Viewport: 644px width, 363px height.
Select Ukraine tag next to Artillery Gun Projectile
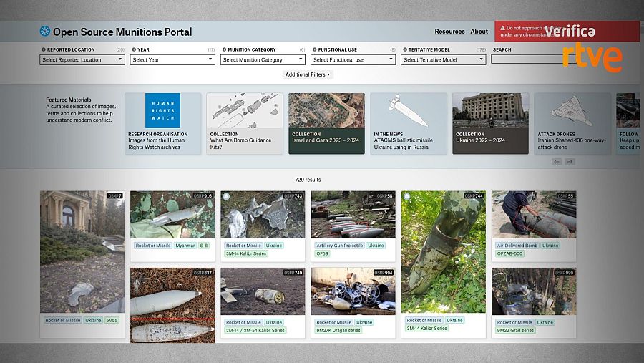tap(376, 246)
